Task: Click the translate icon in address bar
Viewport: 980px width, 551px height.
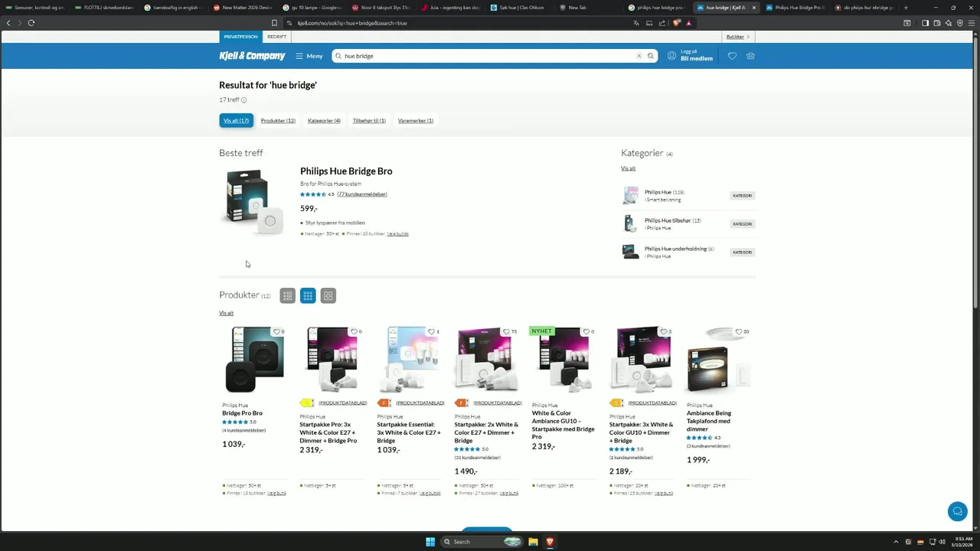Action: click(x=635, y=23)
